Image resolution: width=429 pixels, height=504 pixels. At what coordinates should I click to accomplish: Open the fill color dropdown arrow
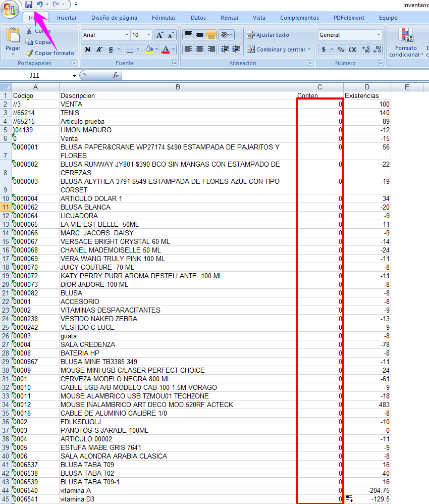tap(156, 49)
